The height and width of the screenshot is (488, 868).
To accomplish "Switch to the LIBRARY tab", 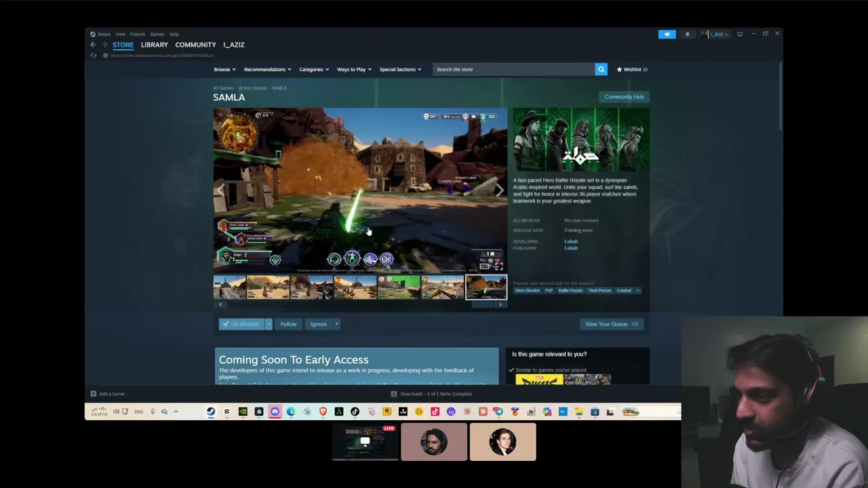I will click(x=154, y=45).
